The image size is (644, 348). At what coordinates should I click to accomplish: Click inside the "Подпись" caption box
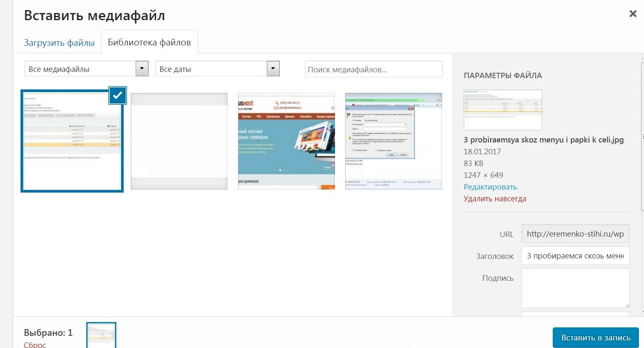pos(575,288)
